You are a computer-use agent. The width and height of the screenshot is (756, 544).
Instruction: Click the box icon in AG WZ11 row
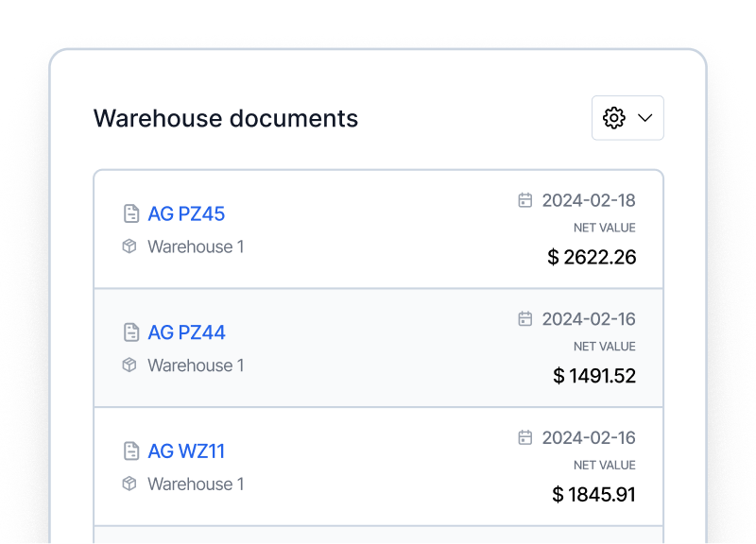click(129, 484)
